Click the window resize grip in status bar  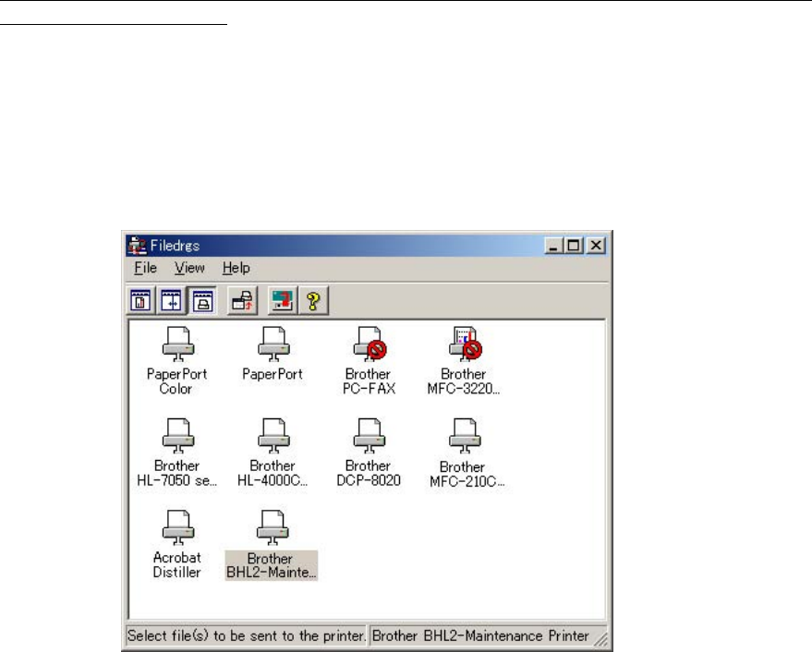tap(600, 639)
